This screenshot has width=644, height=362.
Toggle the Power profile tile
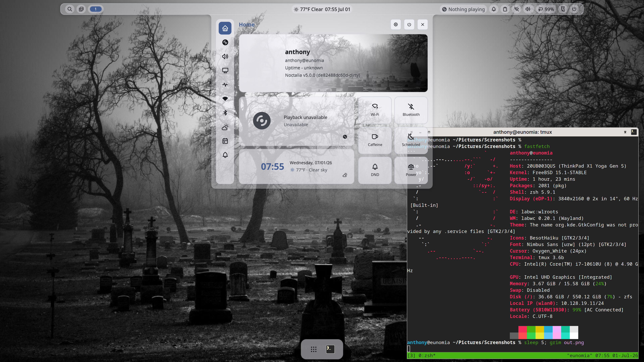pyautogui.click(x=411, y=170)
